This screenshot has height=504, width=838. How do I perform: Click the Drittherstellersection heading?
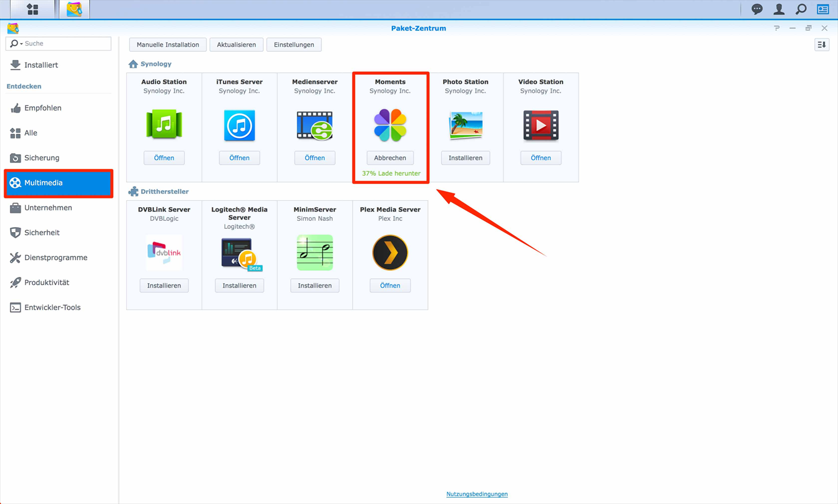(x=165, y=191)
